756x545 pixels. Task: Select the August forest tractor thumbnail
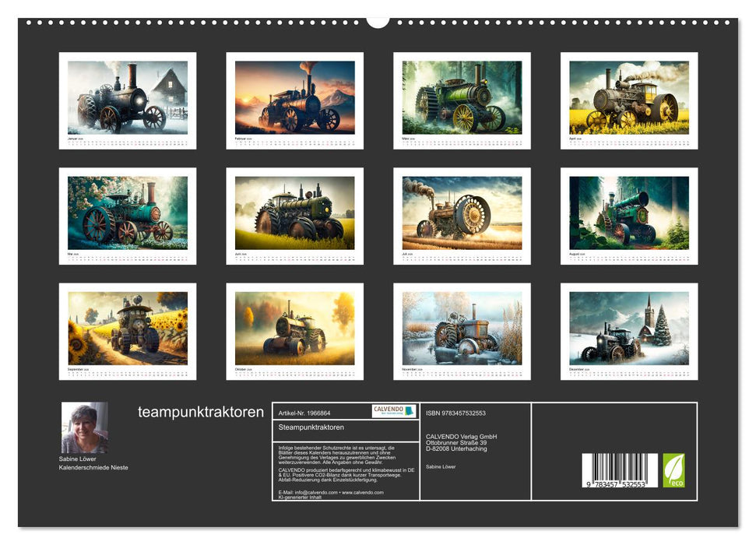coord(628,213)
